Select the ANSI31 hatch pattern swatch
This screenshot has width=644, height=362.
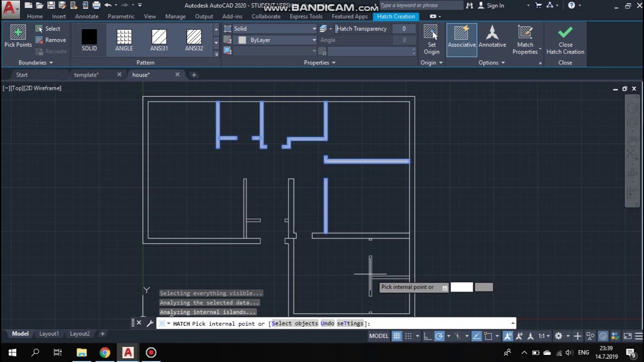pyautogui.click(x=159, y=40)
